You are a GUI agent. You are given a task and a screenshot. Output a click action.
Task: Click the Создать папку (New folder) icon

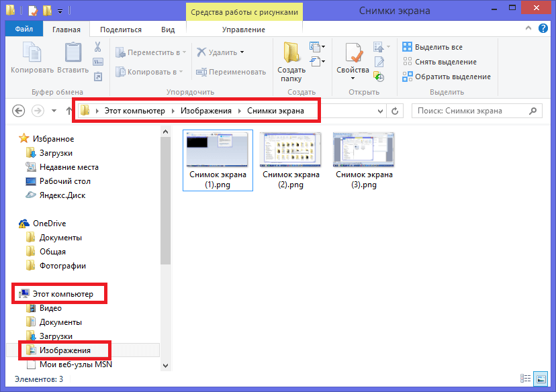291,54
